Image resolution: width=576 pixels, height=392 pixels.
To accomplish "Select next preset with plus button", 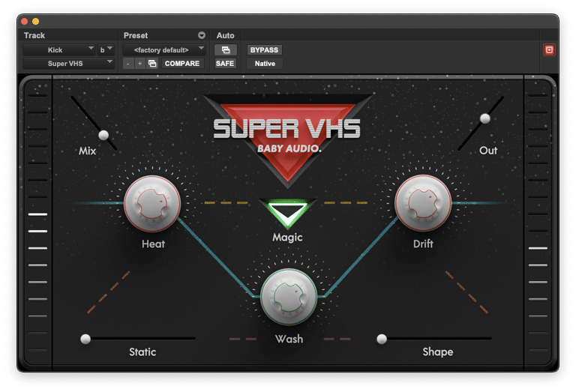I will (139, 64).
